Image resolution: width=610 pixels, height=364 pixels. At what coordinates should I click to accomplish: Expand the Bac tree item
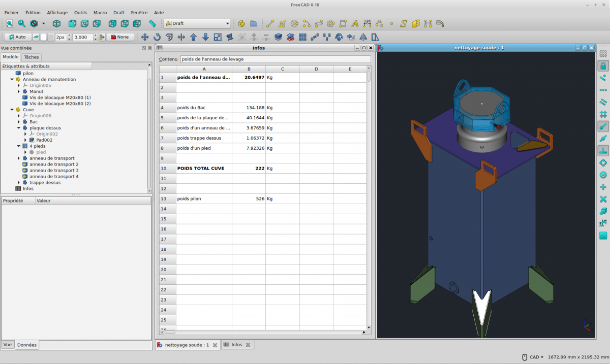coord(19,122)
